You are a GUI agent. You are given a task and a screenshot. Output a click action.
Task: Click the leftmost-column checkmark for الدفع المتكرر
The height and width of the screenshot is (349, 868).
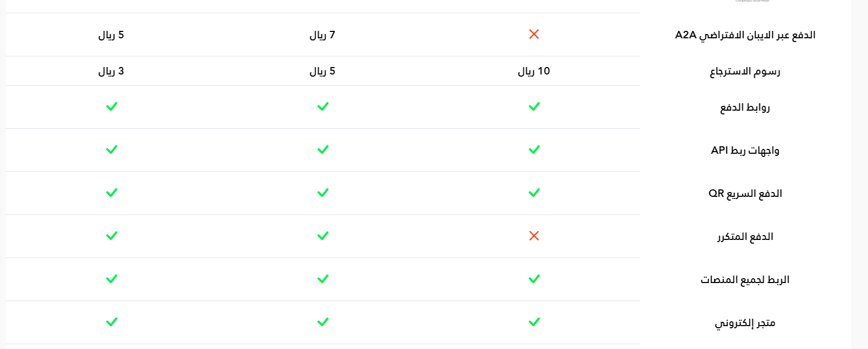coord(112,236)
